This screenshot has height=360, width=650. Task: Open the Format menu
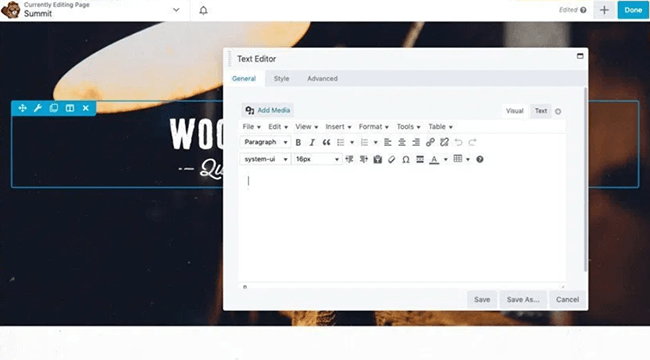click(x=374, y=126)
